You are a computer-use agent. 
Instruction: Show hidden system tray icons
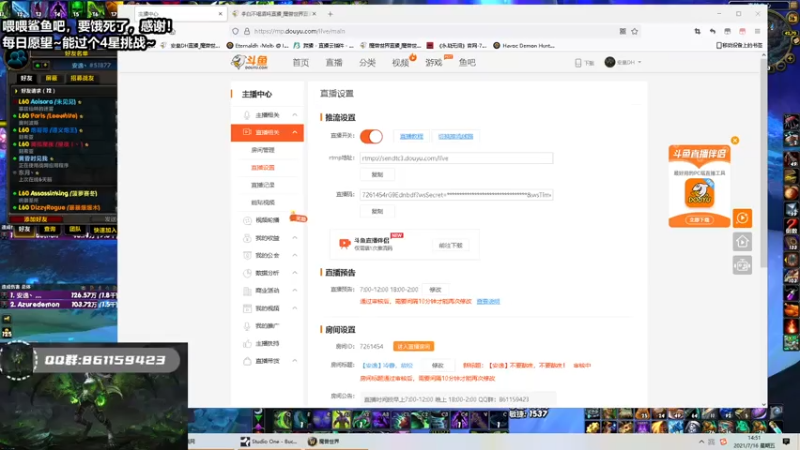point(702,442)
